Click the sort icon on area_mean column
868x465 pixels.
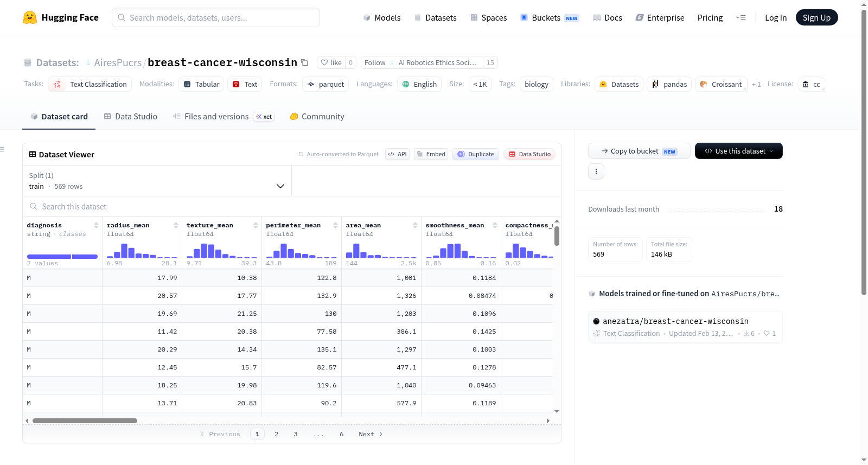click(415, 225)
